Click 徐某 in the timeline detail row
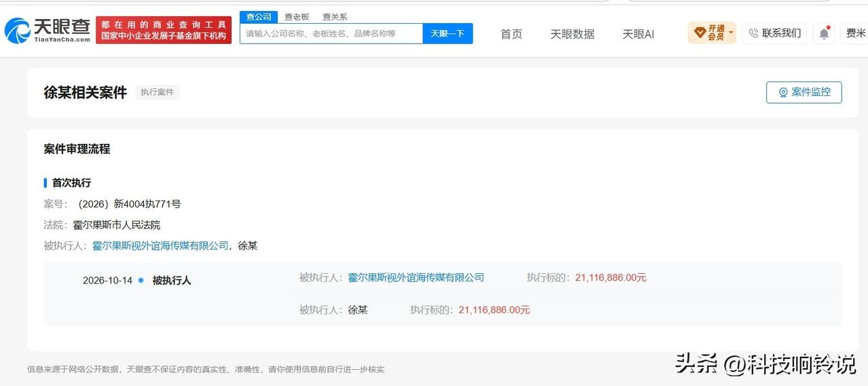 [358, 310]
